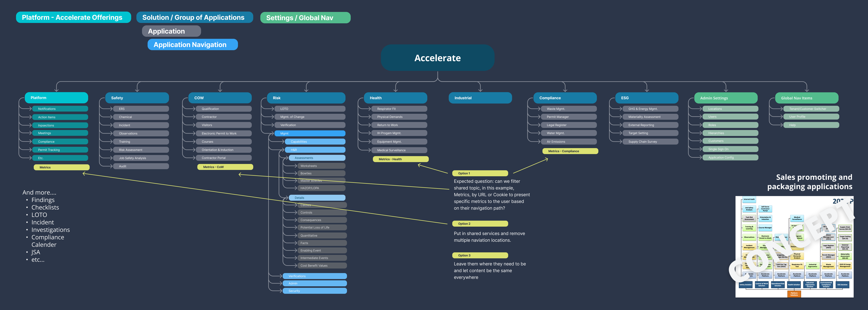
Task: Click the Supply Chain Survey node
Action: pyautogui.click(x=650, y=142)
